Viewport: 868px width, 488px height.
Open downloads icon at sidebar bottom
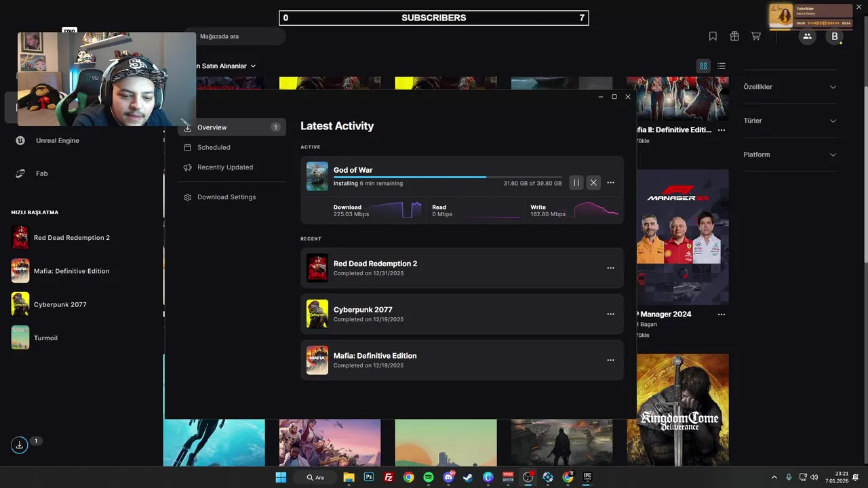[x=19, y=445]
